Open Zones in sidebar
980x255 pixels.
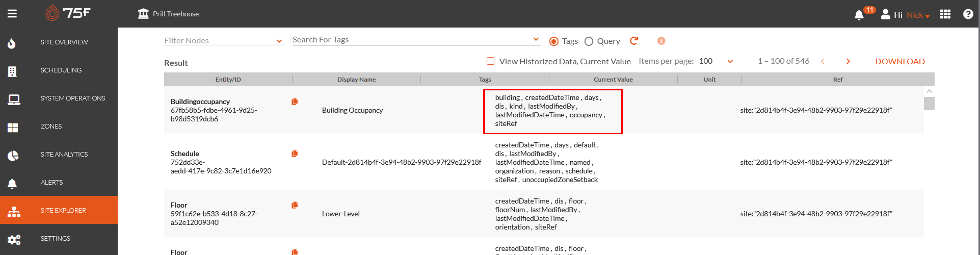[x=59, y=126]
